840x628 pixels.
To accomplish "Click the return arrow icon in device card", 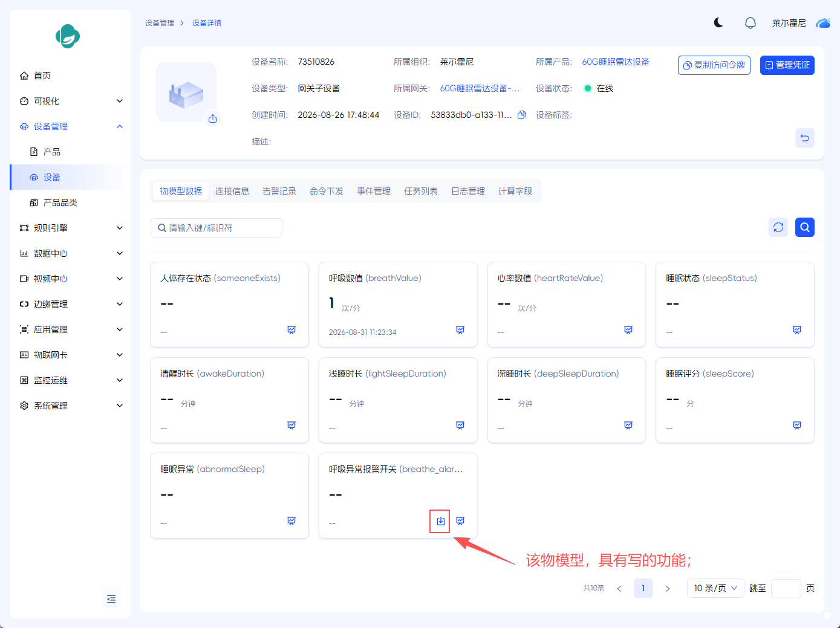I will 805,138.
